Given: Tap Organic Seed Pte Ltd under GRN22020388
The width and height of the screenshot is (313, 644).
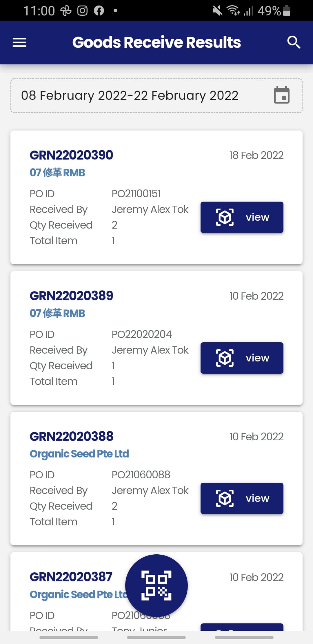Looking at the screenshot, I should (79, 454).
